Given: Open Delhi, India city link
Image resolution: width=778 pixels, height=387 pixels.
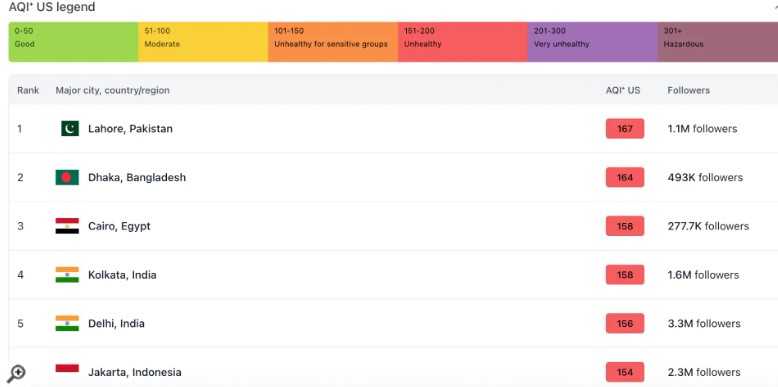Looking at the screenshot, I should click(116, 323).
